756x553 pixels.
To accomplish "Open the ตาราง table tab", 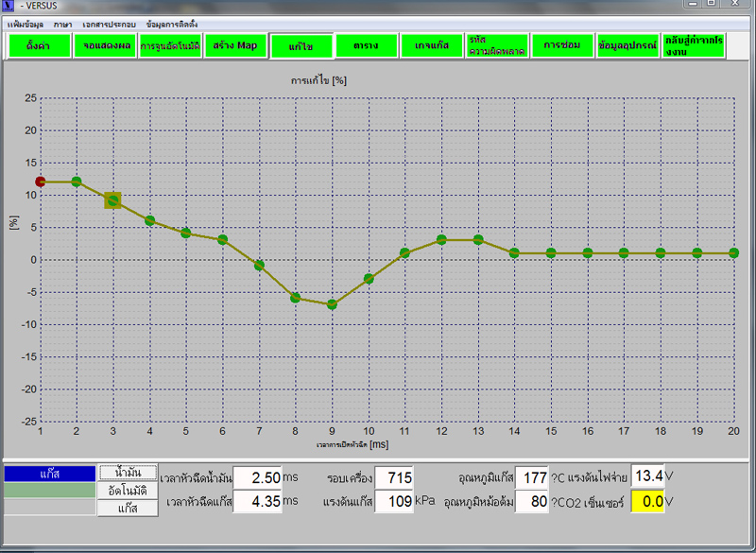I will coord(367,45).
